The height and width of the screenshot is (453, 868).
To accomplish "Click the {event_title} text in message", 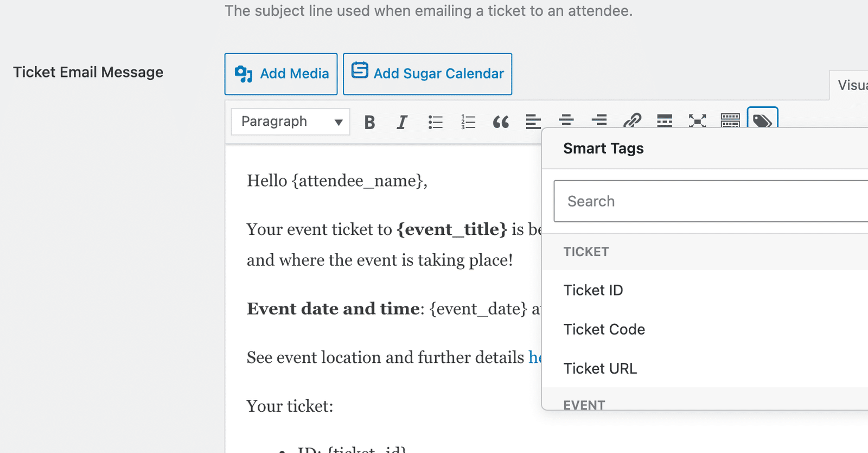I will (452, 229).
